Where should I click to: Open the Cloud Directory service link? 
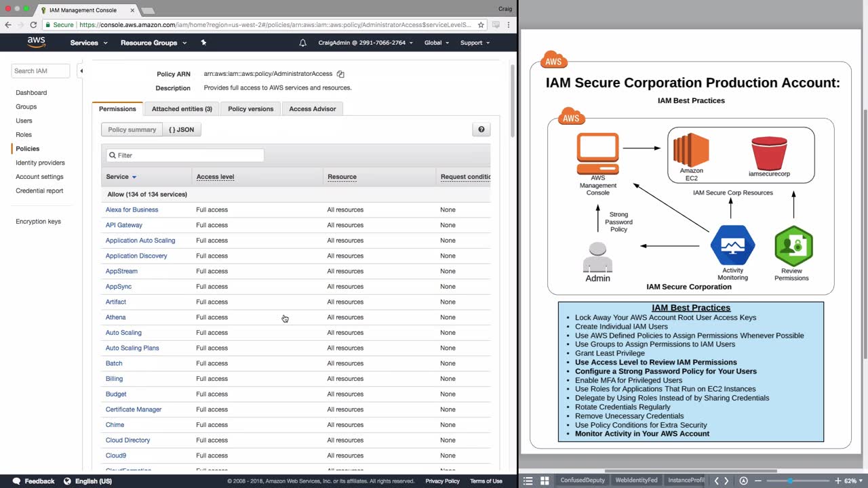tap(128, 441)
